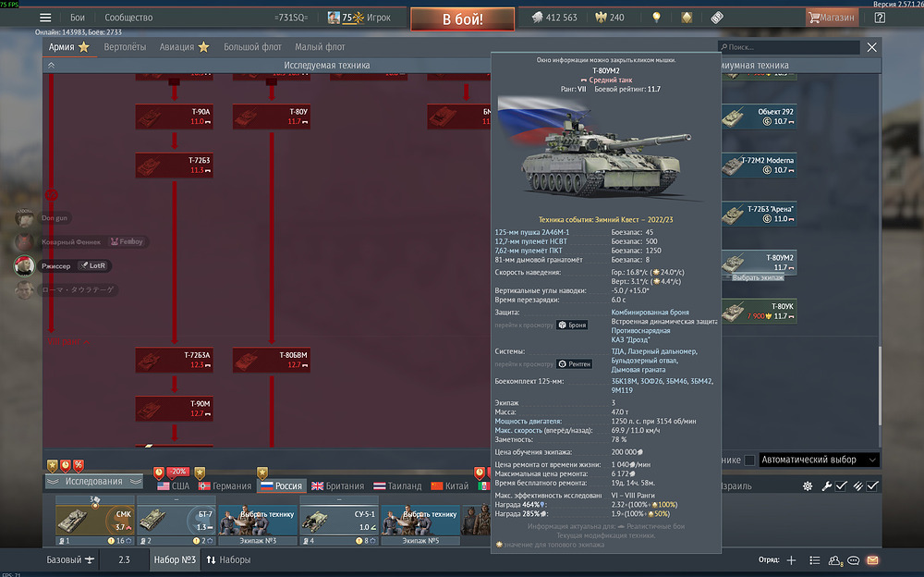Click the plus icon next to Отряд
The width and height of the screenshot is (924, 577).
click(791, 559)
